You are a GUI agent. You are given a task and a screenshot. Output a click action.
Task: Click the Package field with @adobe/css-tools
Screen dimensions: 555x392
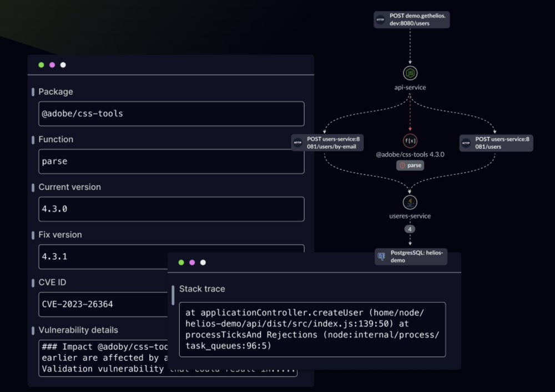coord(171,114)
